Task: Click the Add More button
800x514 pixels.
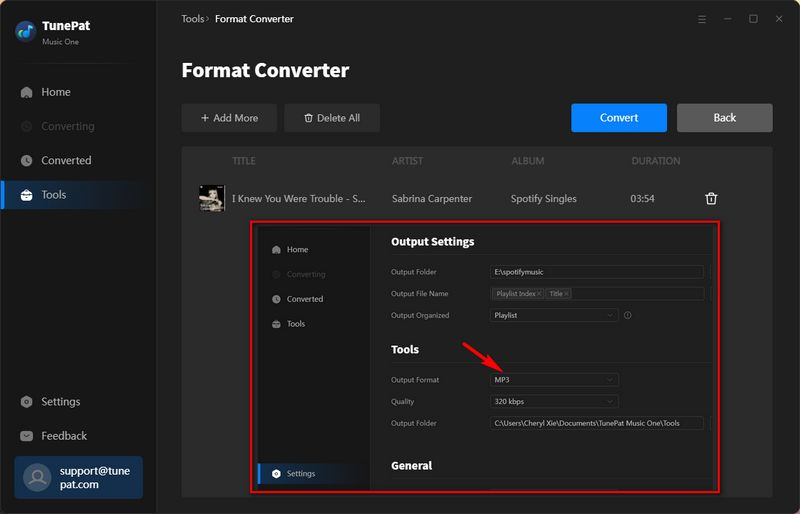Action: coord(229,118)
